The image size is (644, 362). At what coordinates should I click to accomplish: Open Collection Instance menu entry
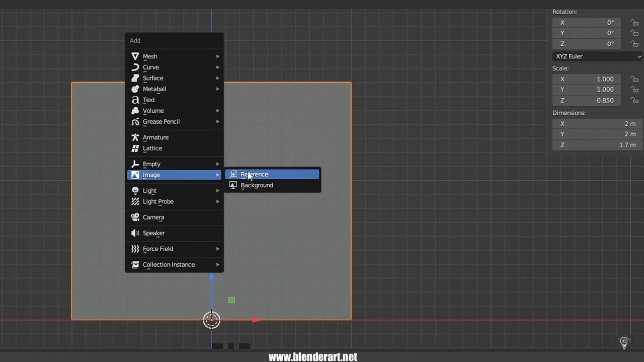pyautogui.click(x=174, y=265)
